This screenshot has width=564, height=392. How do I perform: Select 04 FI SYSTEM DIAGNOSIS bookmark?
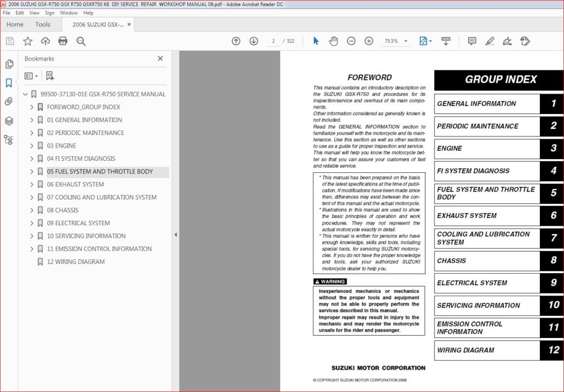point(81,159)
